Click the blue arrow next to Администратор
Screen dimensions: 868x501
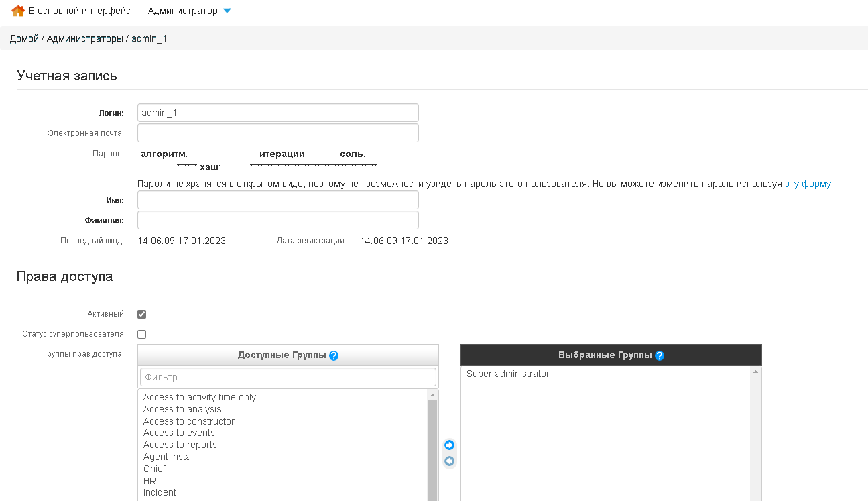[x=227, y=11]
